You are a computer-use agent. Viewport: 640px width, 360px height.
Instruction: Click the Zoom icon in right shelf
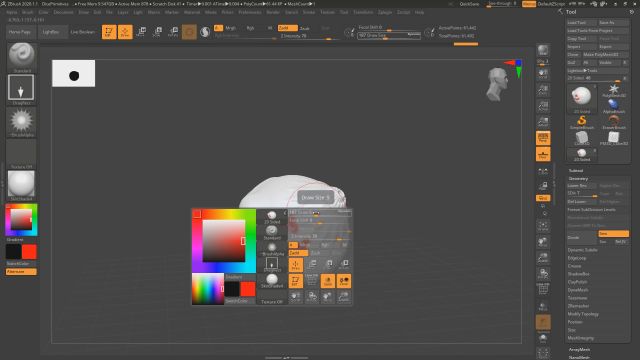543,90
